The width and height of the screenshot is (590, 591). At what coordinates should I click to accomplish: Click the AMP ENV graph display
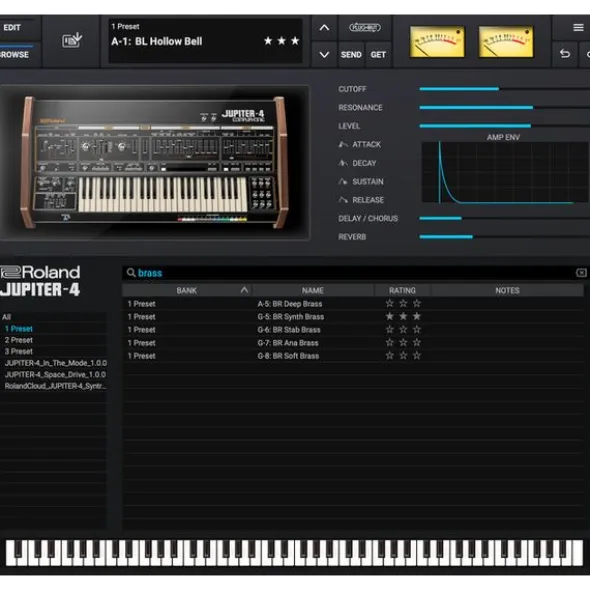pyautogui.click(x=505, y=172)
